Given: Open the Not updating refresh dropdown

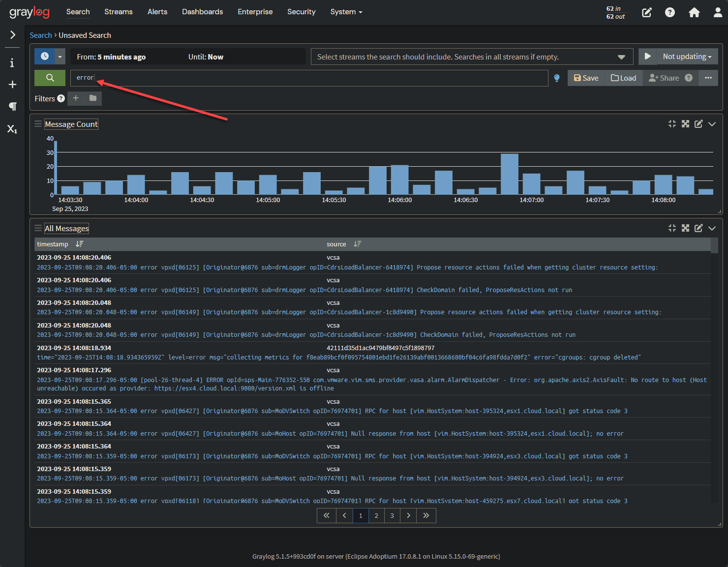Looking at the screenshot, I should (687, 57).
